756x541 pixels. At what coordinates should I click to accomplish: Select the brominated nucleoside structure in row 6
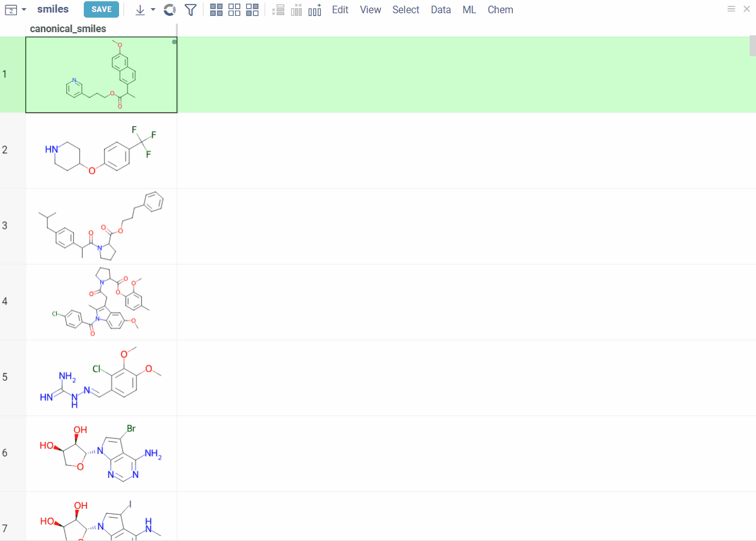point(101,453)
